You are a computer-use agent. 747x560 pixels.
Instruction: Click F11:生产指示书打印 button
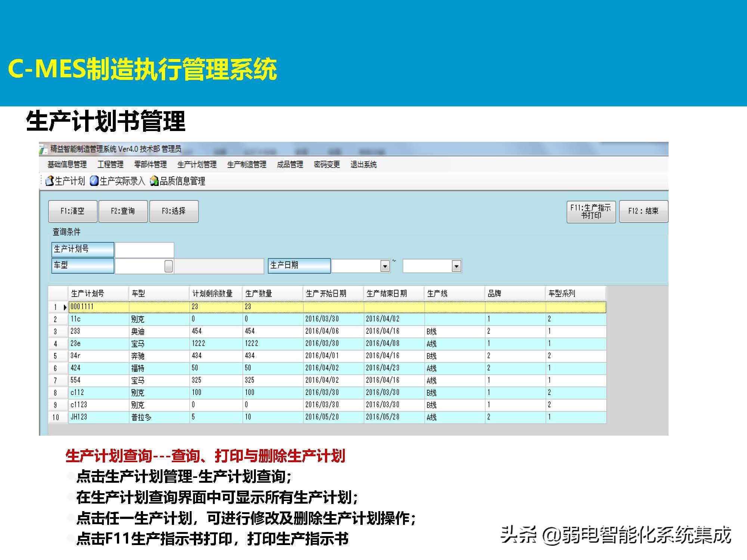pos(591,212)
